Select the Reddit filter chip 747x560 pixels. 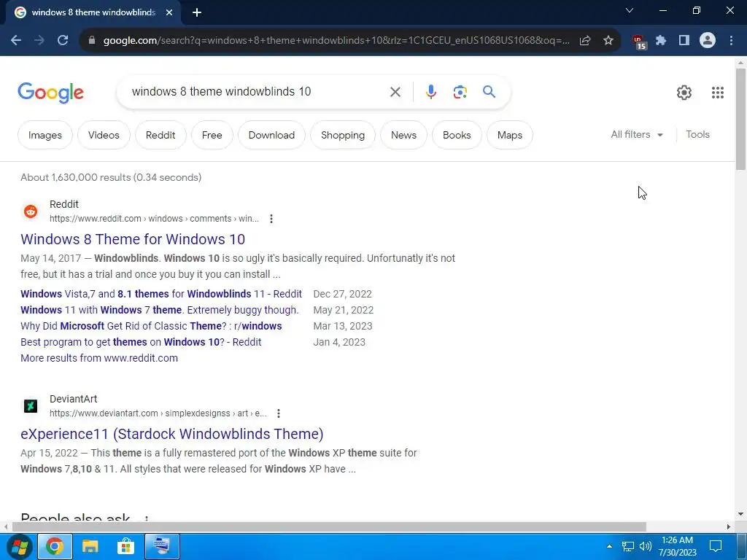pos(160,135)
